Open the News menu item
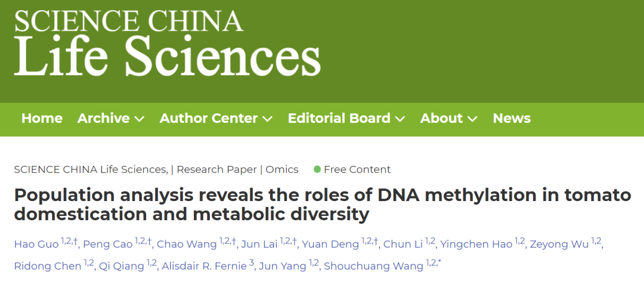This screenshot has height=284, width=644. point(512,118)
